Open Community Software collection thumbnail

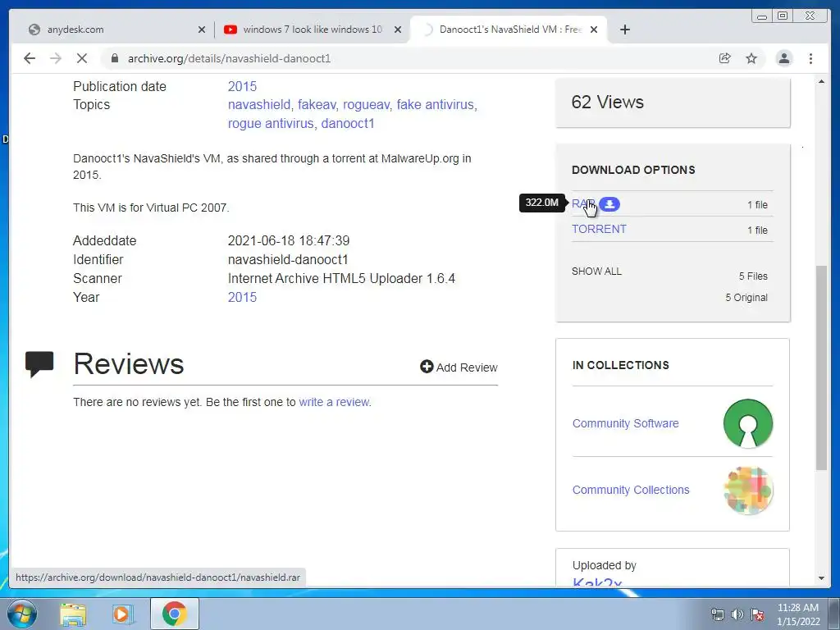(x=748, y=423)
